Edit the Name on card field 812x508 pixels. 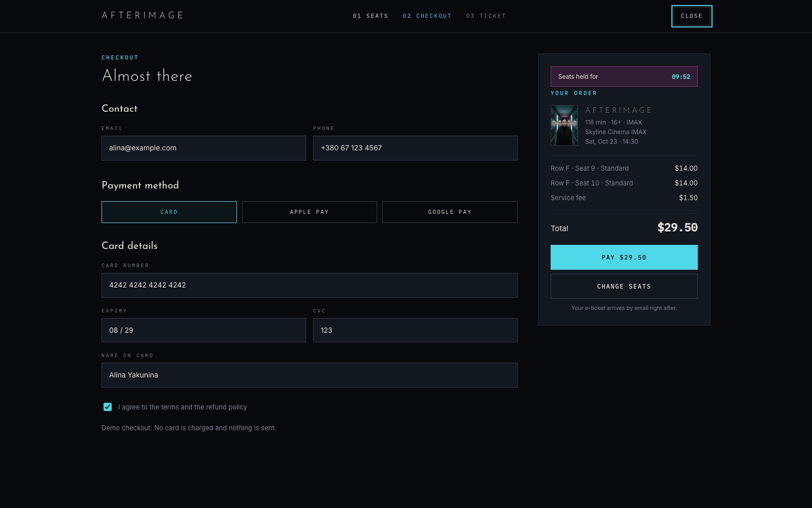tap(310, 375)
